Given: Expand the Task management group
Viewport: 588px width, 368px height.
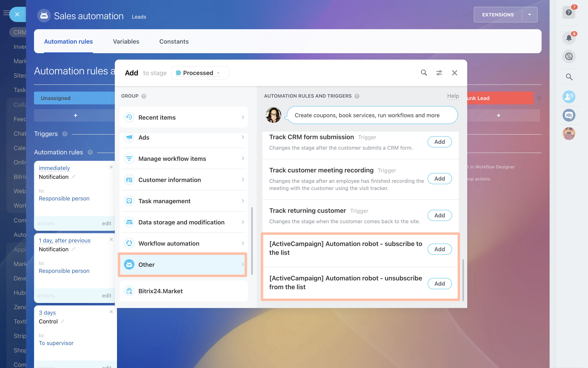Looking at the screenshot, I should click(x=184, y=201).
